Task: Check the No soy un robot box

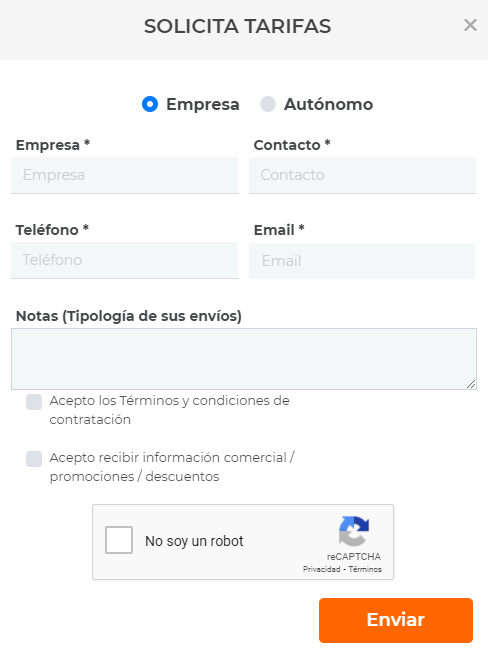Action: [119, 540]
